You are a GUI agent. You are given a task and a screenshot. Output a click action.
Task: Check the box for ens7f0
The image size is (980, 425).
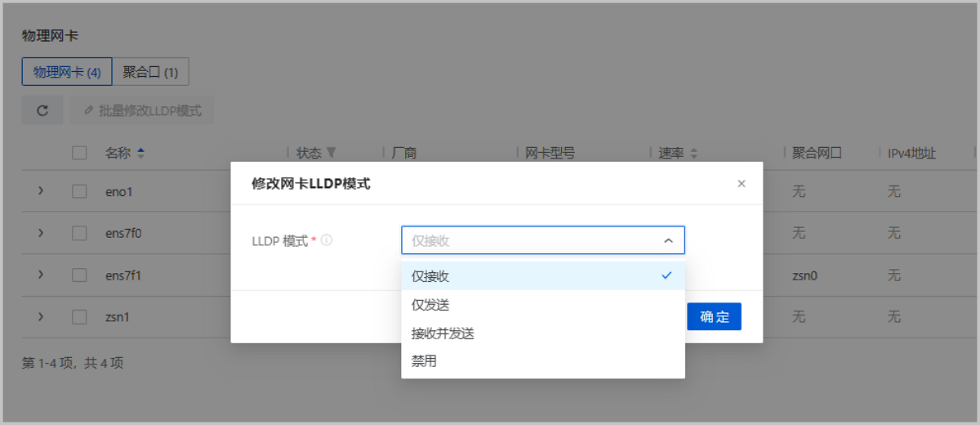pyautogui.click(x=79, y=233)
